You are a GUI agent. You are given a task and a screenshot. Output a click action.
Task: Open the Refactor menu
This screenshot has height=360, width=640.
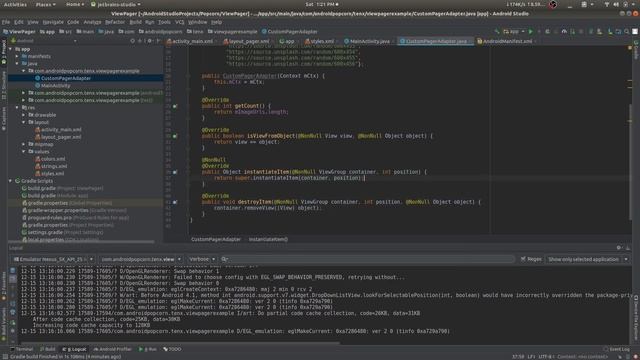coord(115,22)
